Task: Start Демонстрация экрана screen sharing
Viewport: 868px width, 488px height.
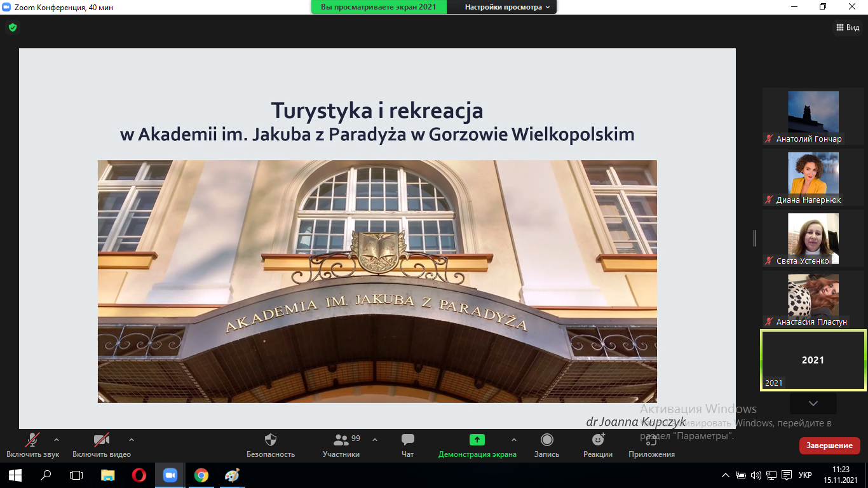Action: tap(477, 445)
